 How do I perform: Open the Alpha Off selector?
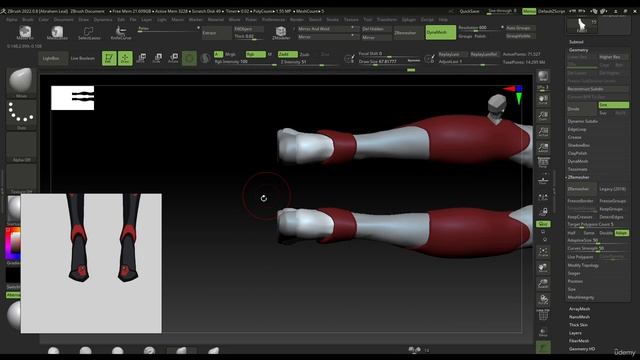coord(21,147)
